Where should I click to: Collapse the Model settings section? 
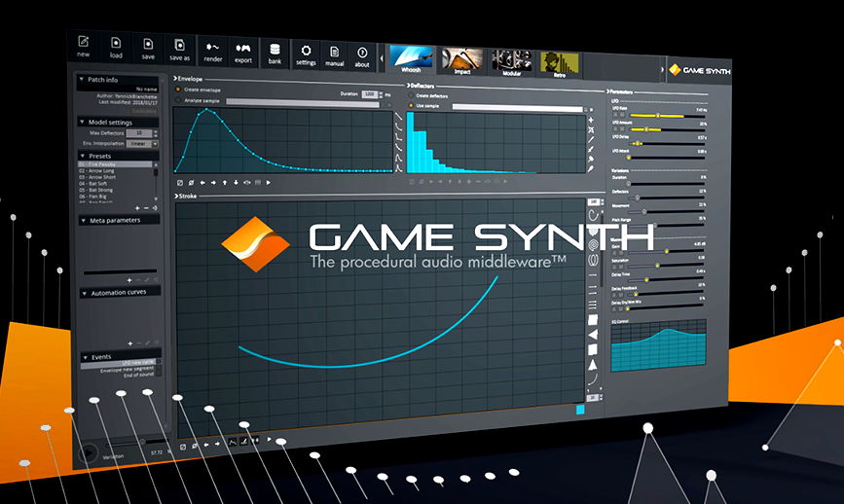tap(83, 122)
